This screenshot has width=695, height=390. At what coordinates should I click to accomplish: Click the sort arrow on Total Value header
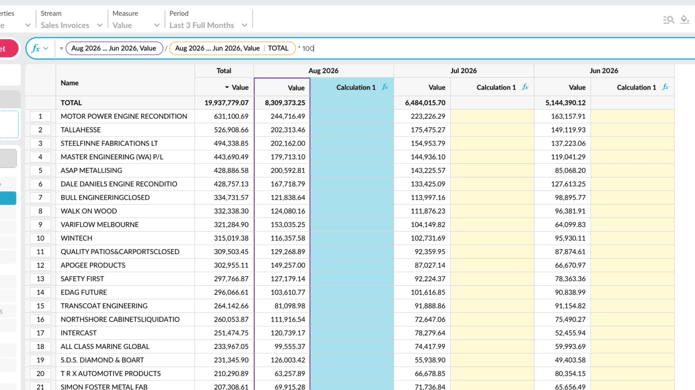(x=227, y=87)
